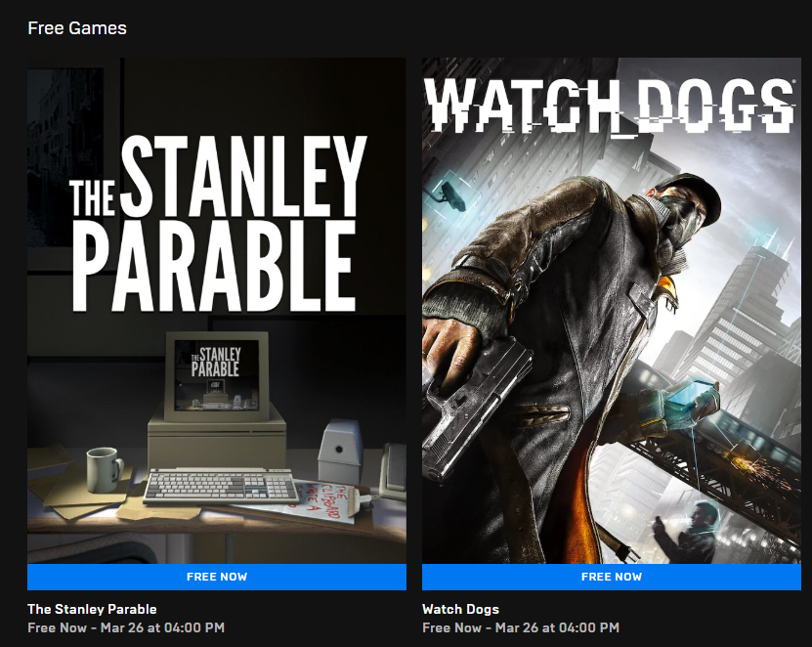Screen dimensions: 812x647
Task: Click the coffee mug on the desk
Action: pos(106,469)
